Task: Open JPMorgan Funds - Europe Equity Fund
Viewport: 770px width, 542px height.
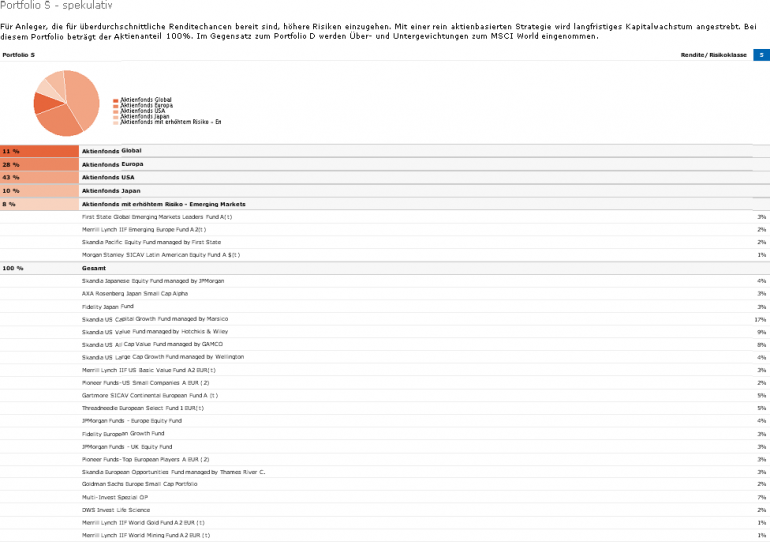Action: coord(385,421)
